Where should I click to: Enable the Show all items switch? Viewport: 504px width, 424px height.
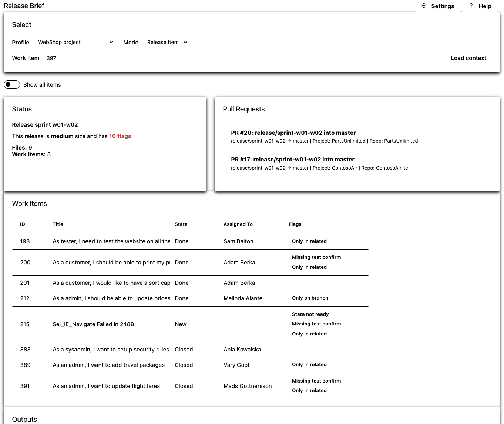click(x=11, y=84)
